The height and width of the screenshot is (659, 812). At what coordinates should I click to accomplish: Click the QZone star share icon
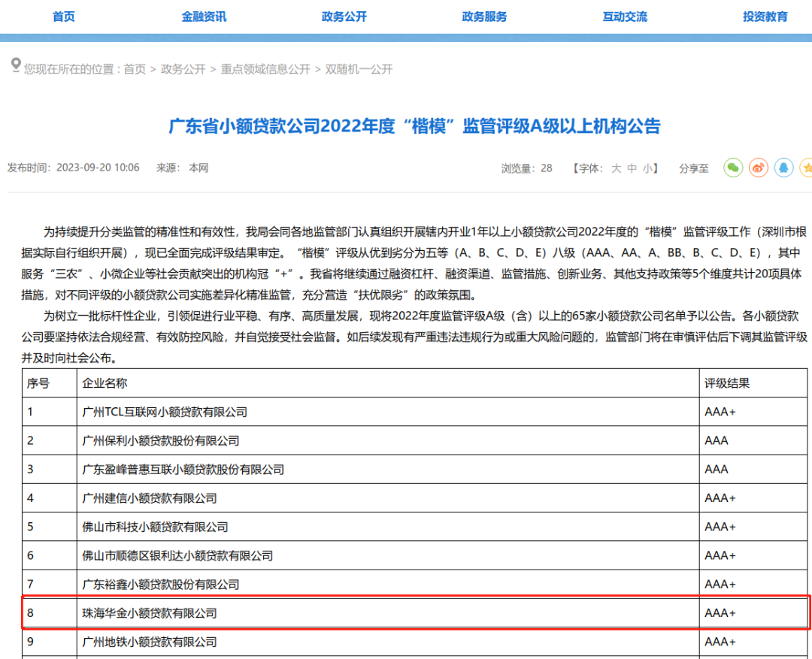[807, 168]
